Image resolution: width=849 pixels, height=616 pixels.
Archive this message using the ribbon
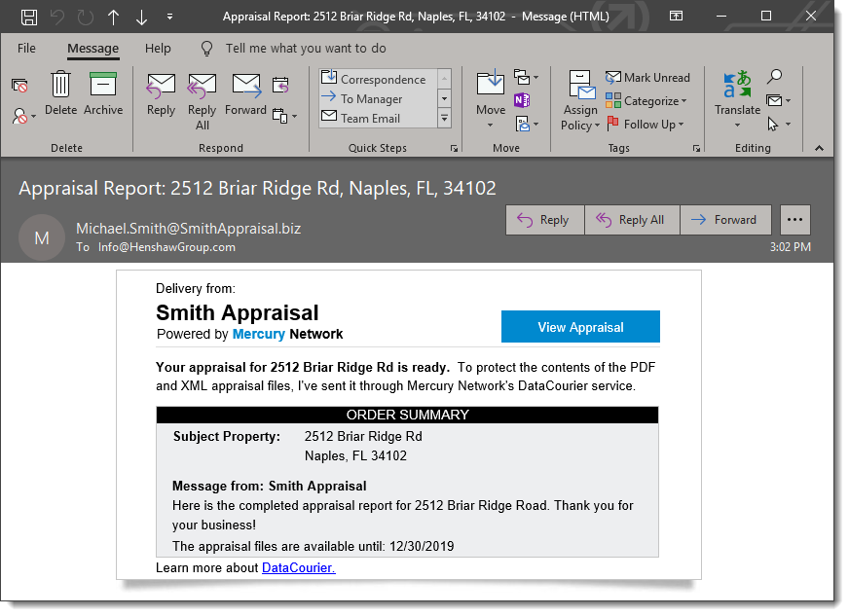tap(103, 92)
